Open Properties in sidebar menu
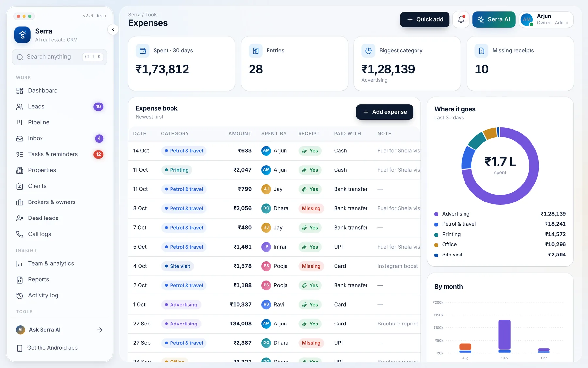Viewport: 588px width, 368px height. click(59, 170)
